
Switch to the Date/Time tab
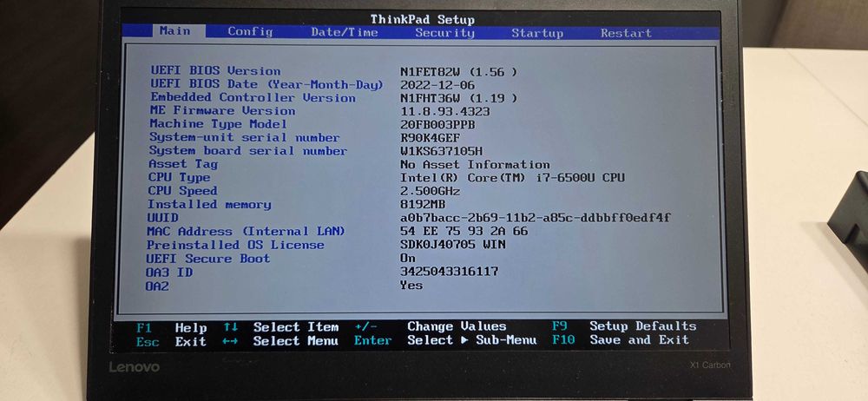point(345,33)
